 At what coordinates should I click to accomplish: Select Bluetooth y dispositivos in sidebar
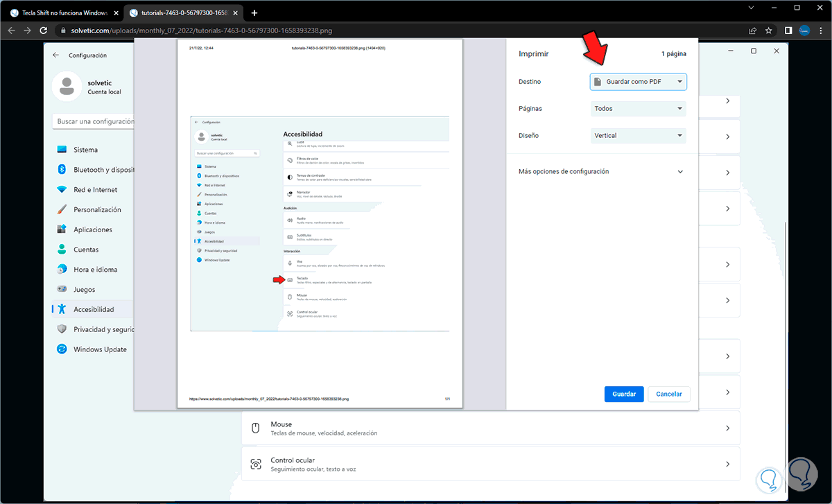(93, 170)
